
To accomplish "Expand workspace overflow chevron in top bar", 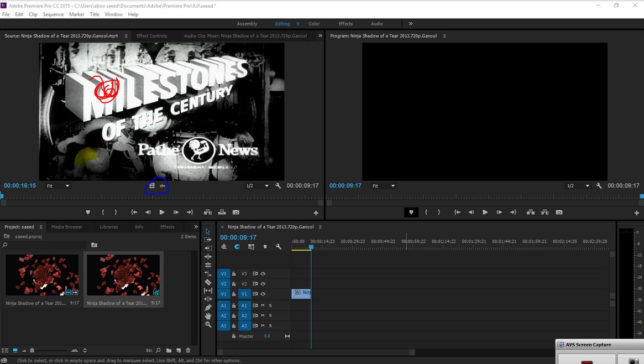I will point(411,24).
